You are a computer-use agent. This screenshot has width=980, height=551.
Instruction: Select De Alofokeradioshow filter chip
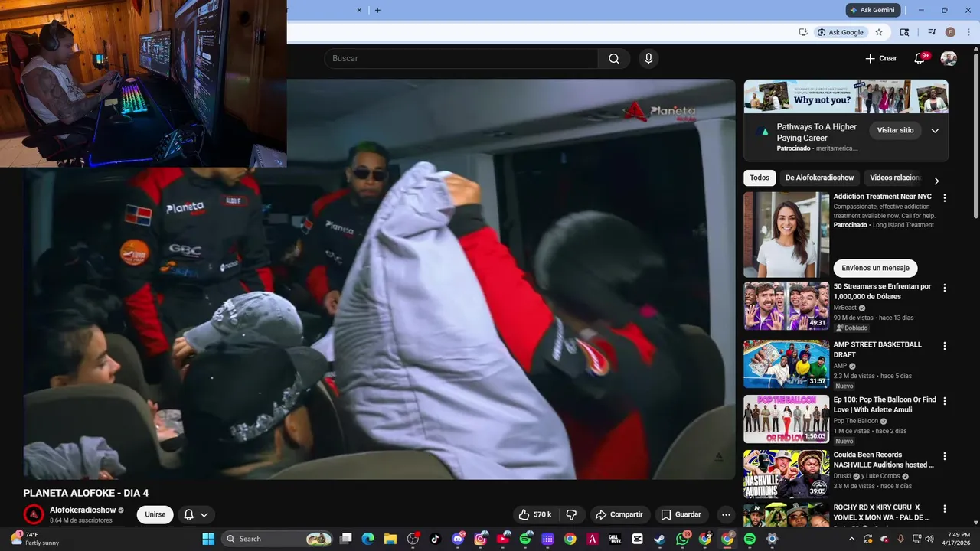tap(819, 178)
